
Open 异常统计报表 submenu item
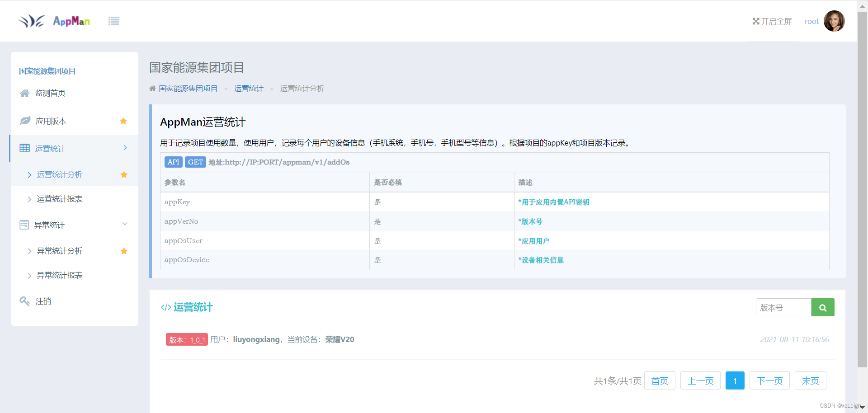(60, 275)
